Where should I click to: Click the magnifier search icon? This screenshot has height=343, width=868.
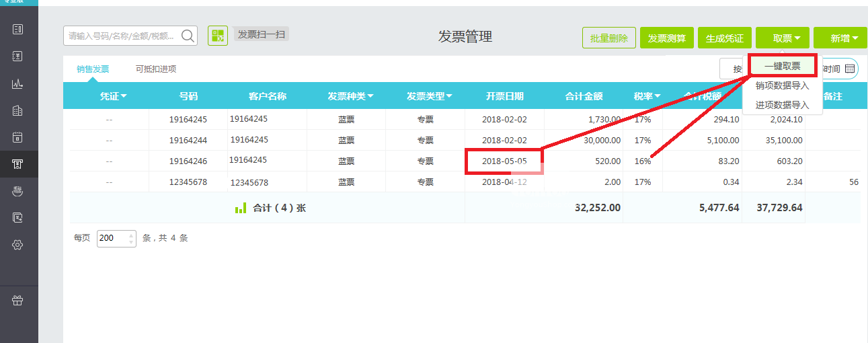(188, 36)
